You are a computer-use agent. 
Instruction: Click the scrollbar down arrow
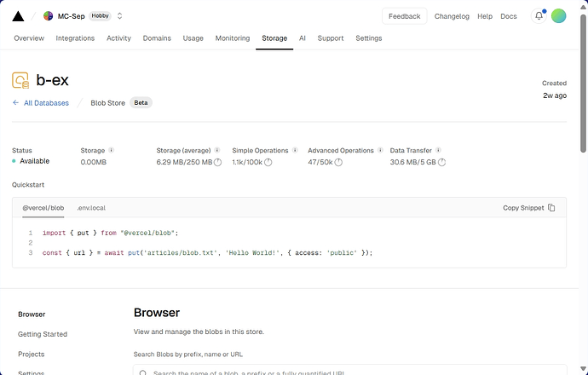point(583,369)
